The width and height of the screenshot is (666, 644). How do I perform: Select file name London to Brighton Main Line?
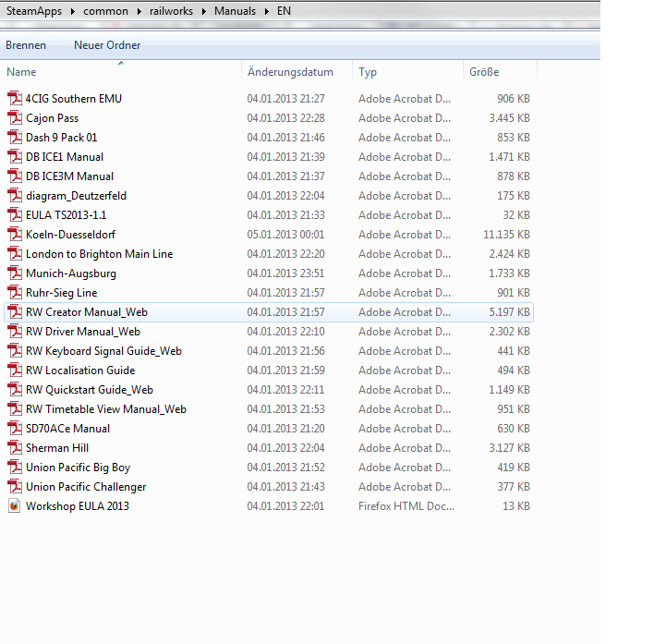click(x=100, y=254)
